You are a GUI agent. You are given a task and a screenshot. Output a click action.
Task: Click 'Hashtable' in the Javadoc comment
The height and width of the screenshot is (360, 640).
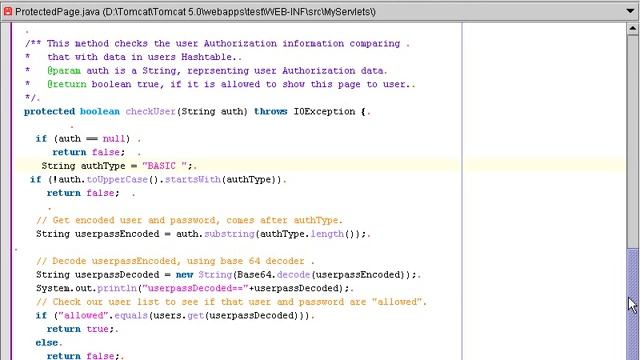207,57
